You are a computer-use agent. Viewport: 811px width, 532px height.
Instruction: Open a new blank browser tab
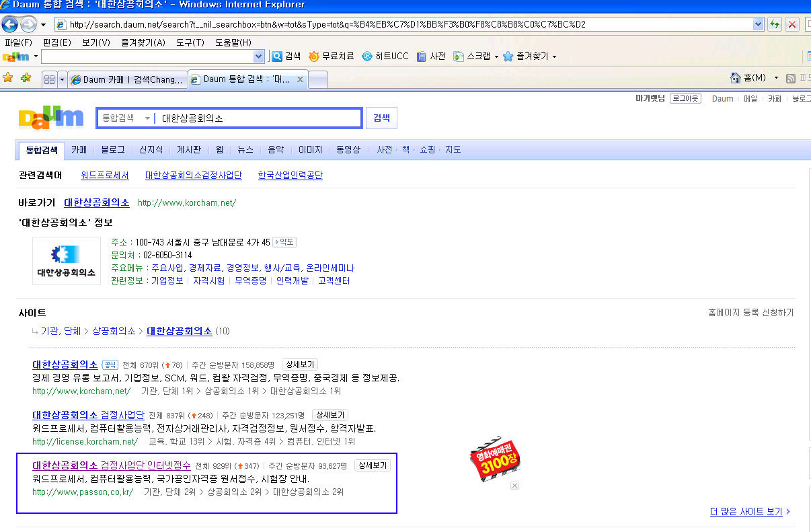pyautogui.click(x=318, y=79)
